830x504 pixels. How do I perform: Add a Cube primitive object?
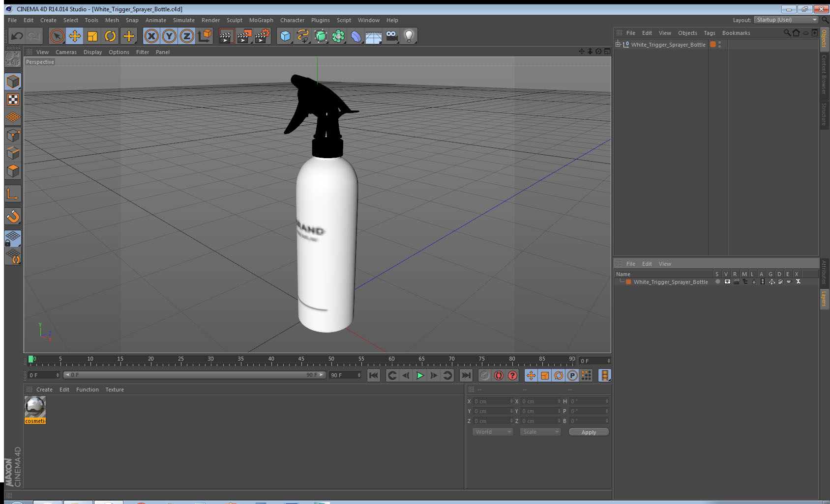285,36
